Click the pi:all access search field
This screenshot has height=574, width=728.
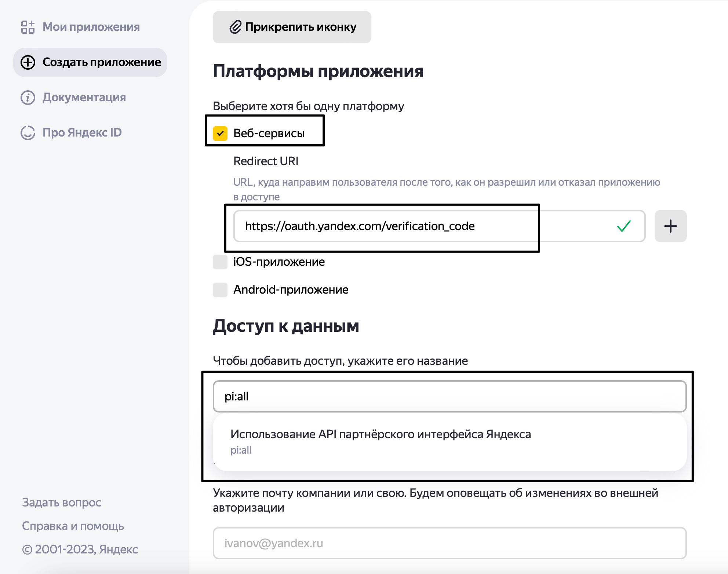point(449,396)
